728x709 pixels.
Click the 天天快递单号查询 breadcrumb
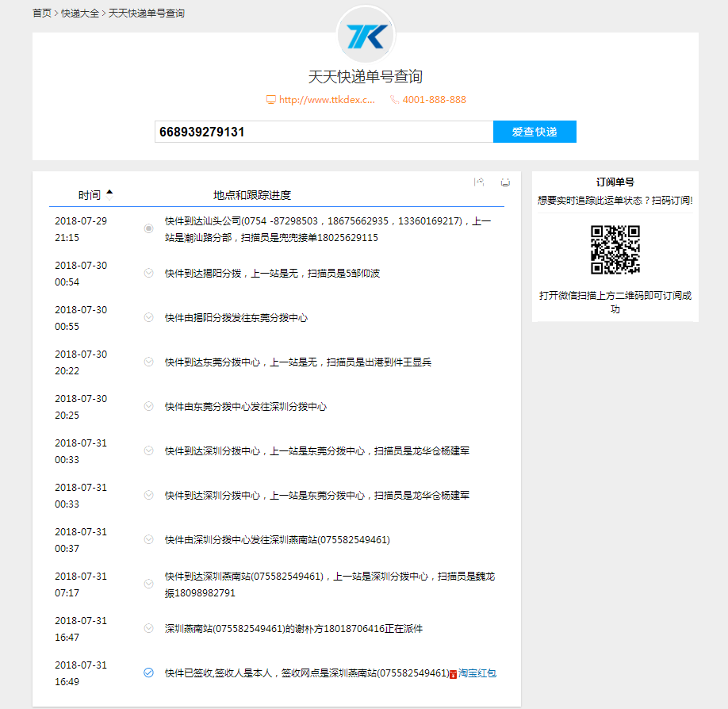click(146, 13)
